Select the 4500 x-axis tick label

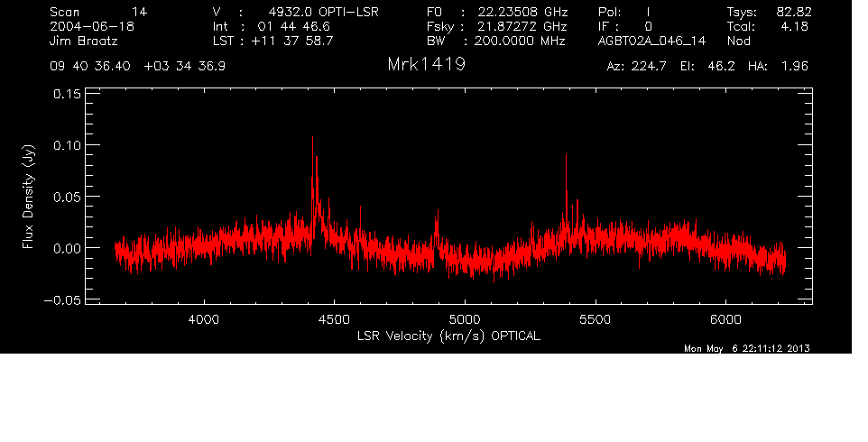pyautogui.click(x=334, y=319)
